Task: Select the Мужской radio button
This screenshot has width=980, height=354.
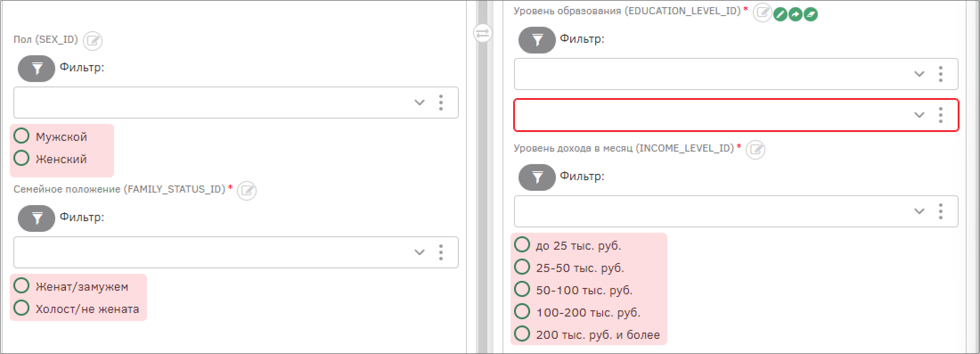Action: (21, 136)
